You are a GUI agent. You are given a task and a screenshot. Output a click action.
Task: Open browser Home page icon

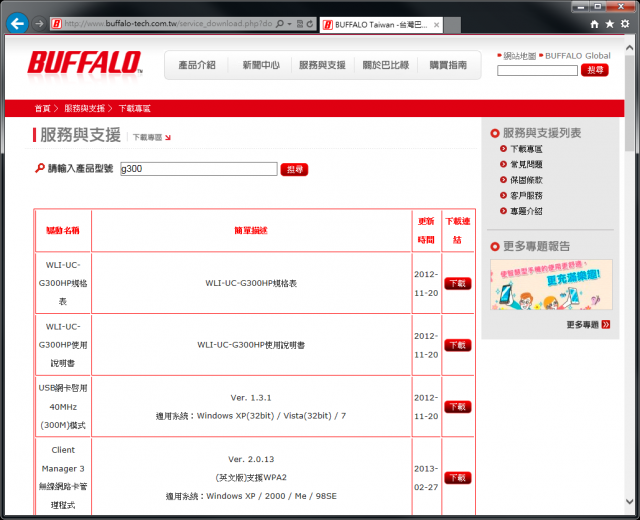(x=594, y=24)
